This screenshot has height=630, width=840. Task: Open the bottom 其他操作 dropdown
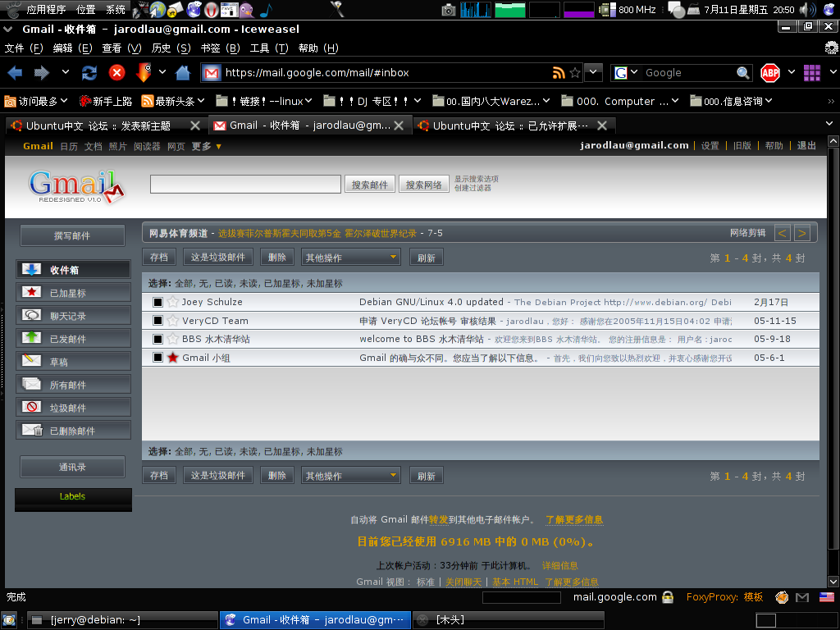tap(351, 476)
